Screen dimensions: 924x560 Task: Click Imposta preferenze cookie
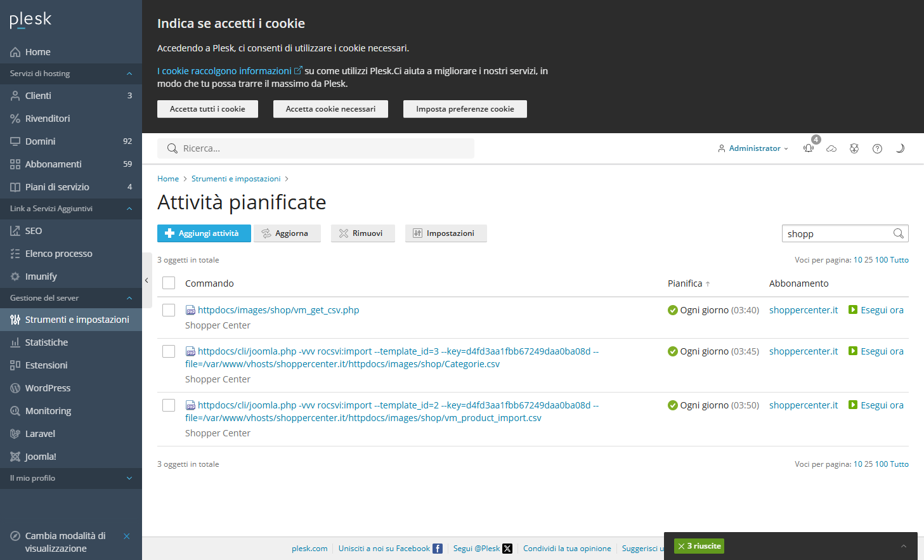[x=465, y=109]
